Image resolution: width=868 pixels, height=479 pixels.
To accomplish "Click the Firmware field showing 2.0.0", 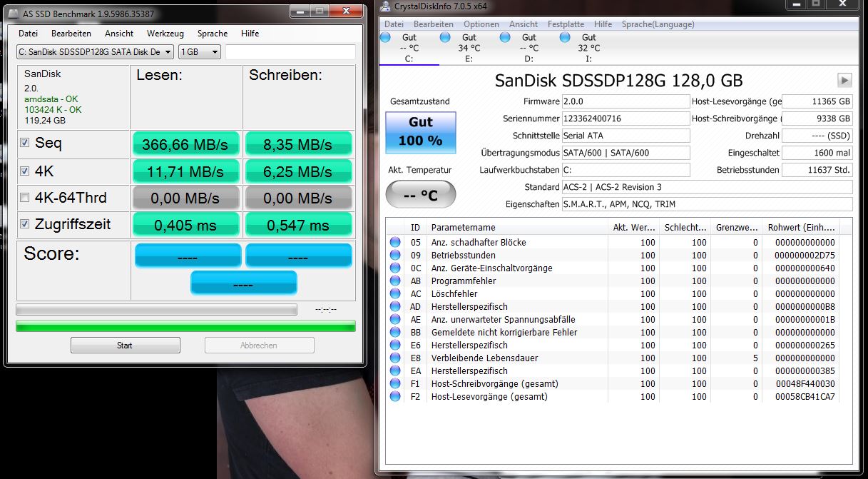I will [626, 101].
